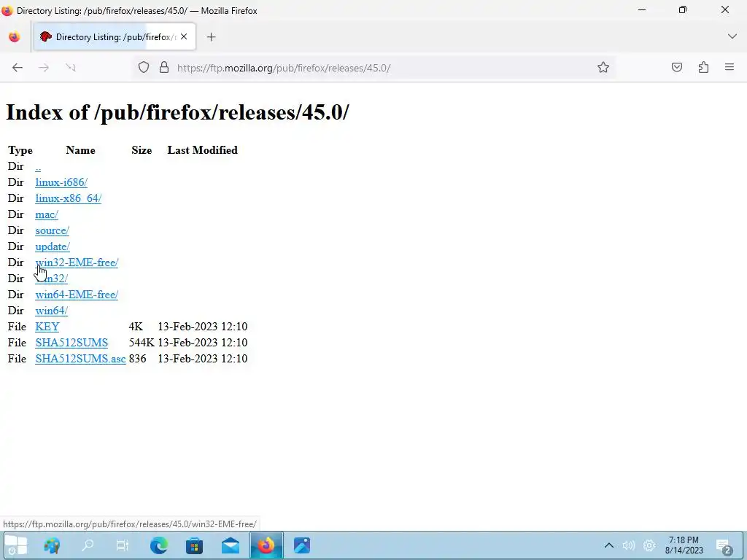
Task: Click the Name column header
Action: (80, 150)
